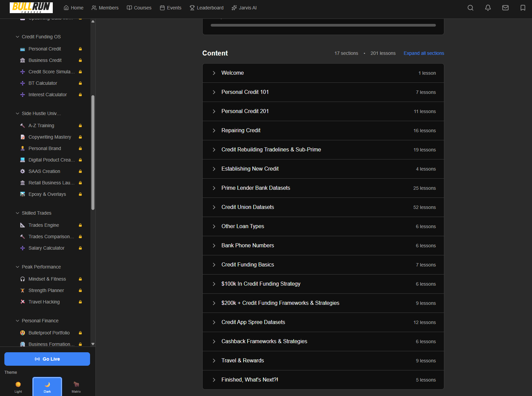Click the lock icon beside Trades Engine
Screen dimensions: 532x396
(80, 225)
